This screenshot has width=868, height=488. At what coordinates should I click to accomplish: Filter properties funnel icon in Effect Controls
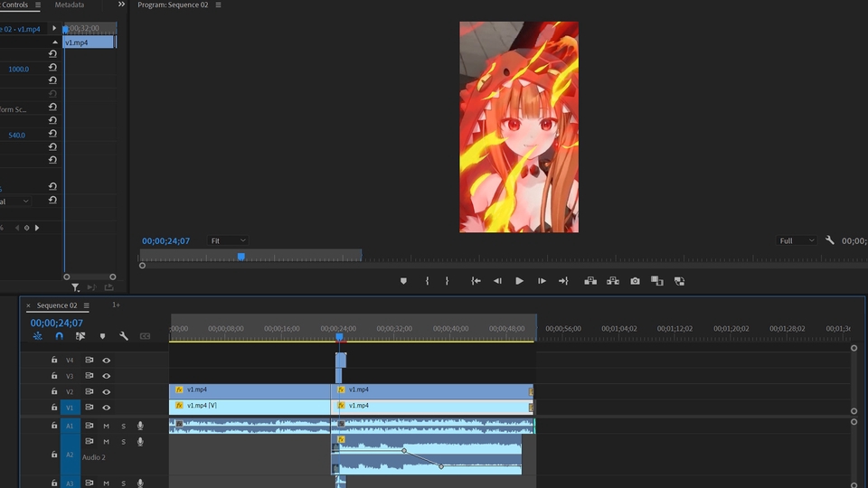tap(75, 287)
